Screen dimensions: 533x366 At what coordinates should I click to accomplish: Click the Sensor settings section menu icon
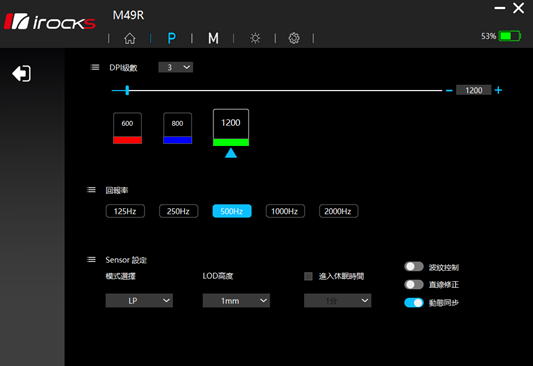tap(91, 260)
